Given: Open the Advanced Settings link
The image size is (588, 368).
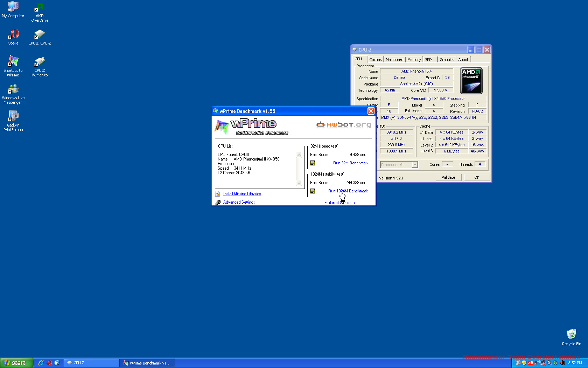Looking at the screenshot, I should 239,202.
